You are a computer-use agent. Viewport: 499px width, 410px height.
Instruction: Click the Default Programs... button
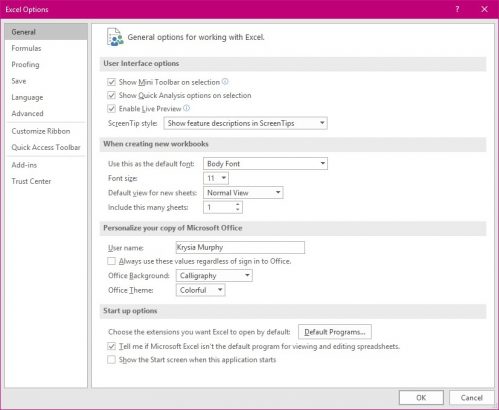(335, 332)
